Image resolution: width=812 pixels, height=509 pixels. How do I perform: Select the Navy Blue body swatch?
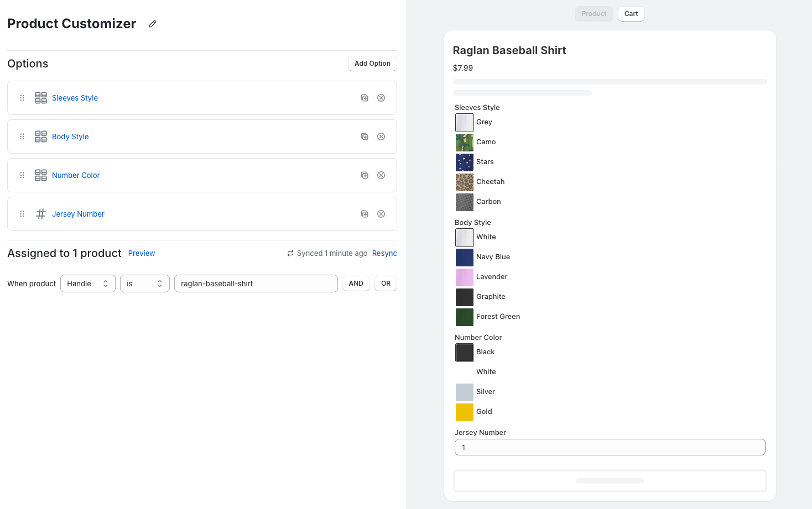[465, 258]
